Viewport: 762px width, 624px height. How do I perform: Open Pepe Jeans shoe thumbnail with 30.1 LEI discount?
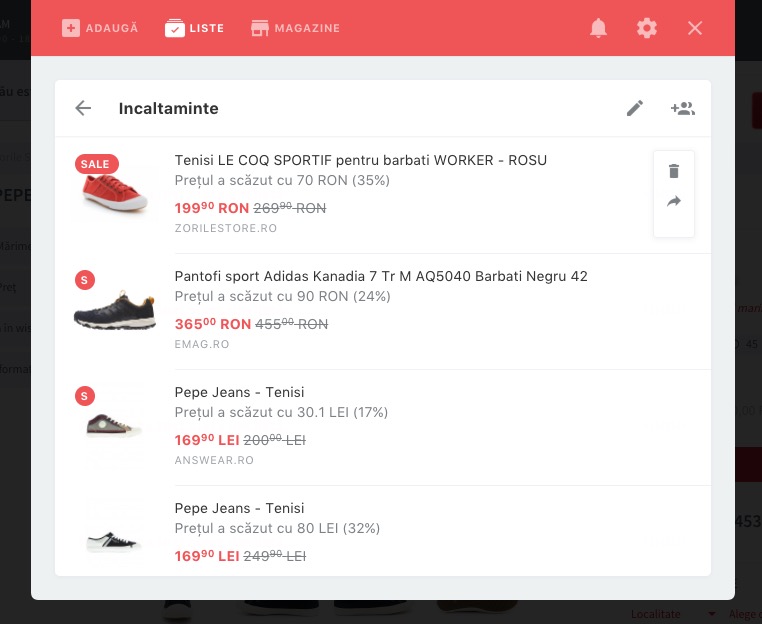tap(114, 426)
